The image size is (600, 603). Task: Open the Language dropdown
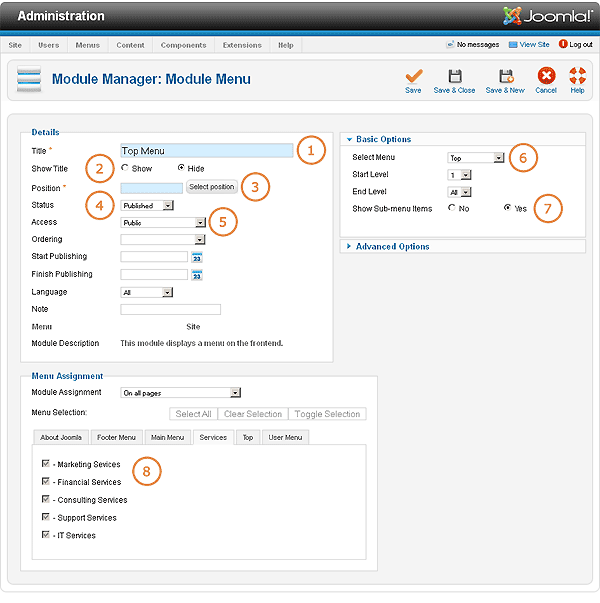pyautogui.click(x=147, y=293)
